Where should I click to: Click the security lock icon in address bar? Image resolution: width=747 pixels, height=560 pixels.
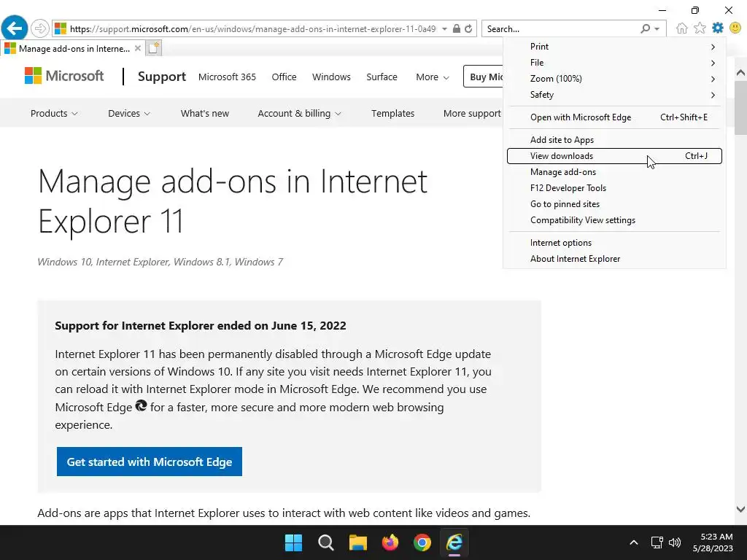[457, 28]
